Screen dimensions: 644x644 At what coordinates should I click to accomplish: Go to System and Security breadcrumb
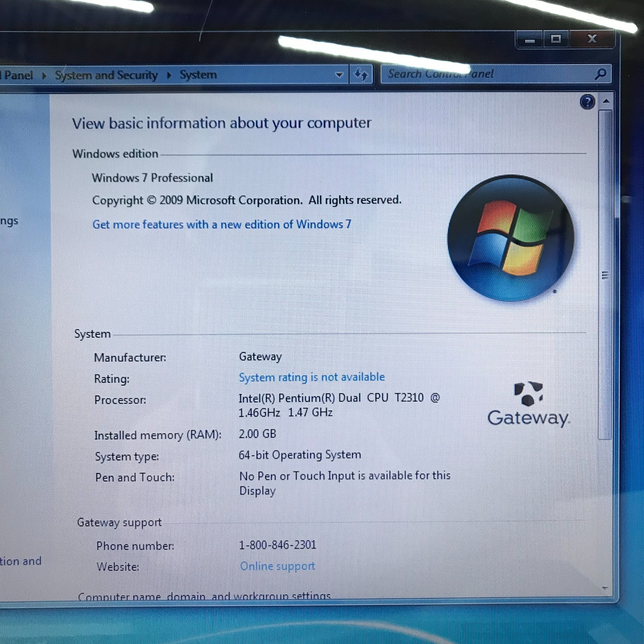(106, 75)
